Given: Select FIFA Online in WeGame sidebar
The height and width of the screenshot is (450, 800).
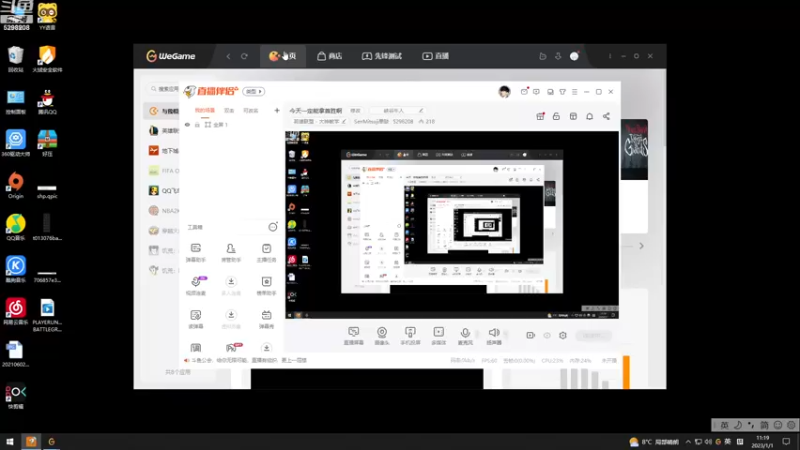Looking at the screenshot, I should coord(163,170).
